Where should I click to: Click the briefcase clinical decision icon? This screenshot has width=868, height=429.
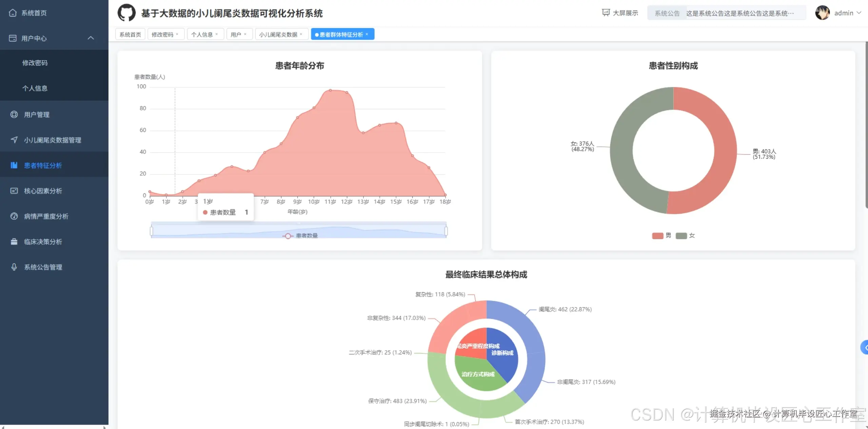(14, 242)
